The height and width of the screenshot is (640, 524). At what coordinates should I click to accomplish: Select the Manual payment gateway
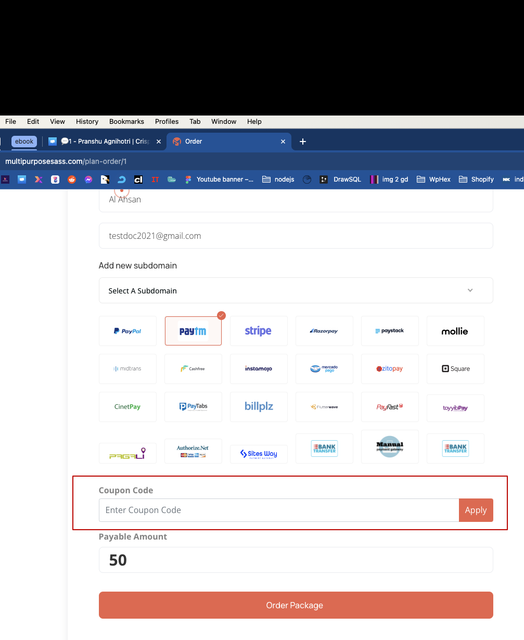pos(390,447)
